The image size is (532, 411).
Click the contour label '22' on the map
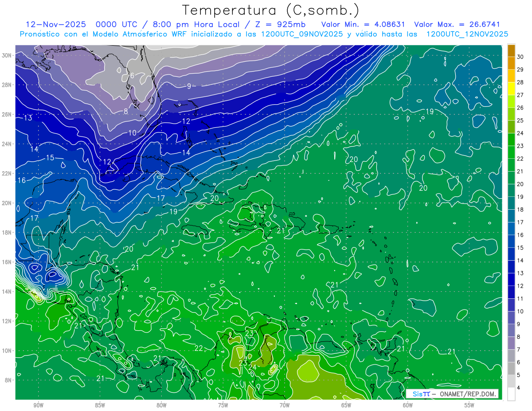click(199, 348)
